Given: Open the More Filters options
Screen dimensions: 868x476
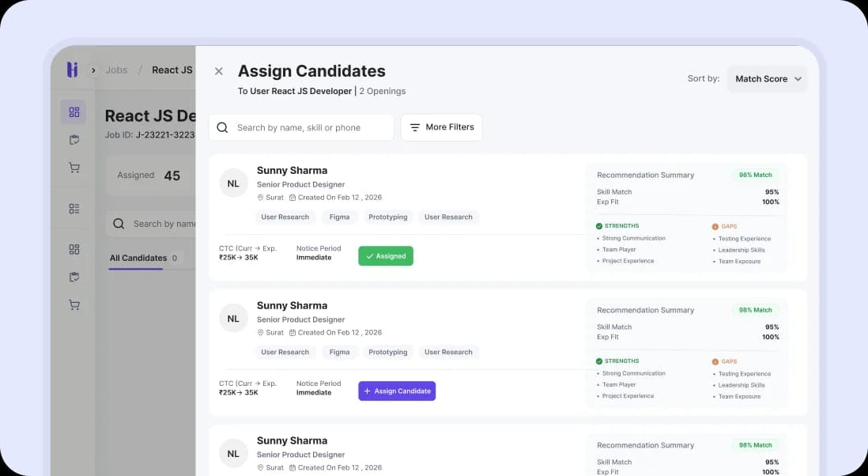Looking at the screenshot, I should pyautogui.click(x=441, y=127).
